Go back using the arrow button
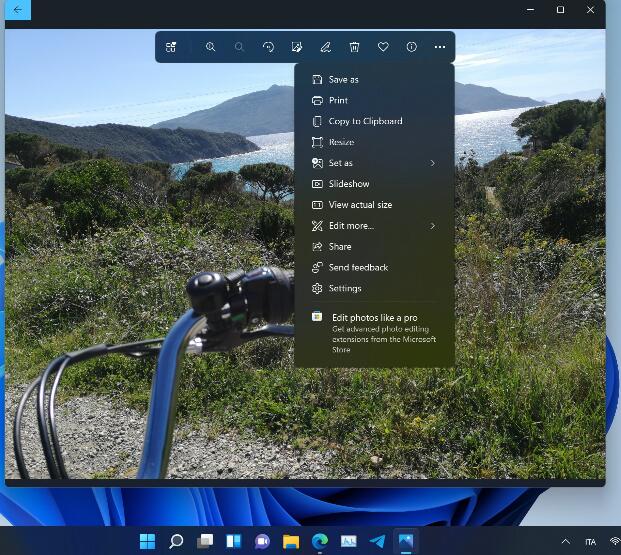Image resolution: width=621 pixels, height=555 pixels. pos(17,10)
